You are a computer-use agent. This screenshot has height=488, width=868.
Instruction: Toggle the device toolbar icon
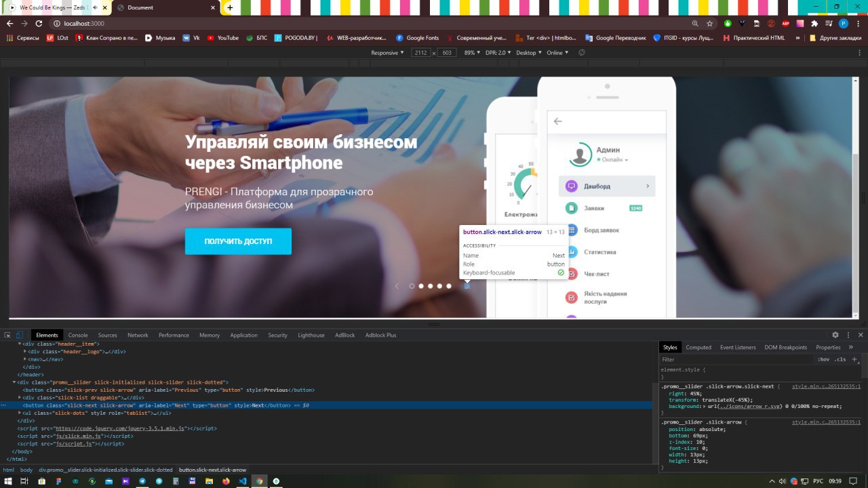(x=20, y=335)
